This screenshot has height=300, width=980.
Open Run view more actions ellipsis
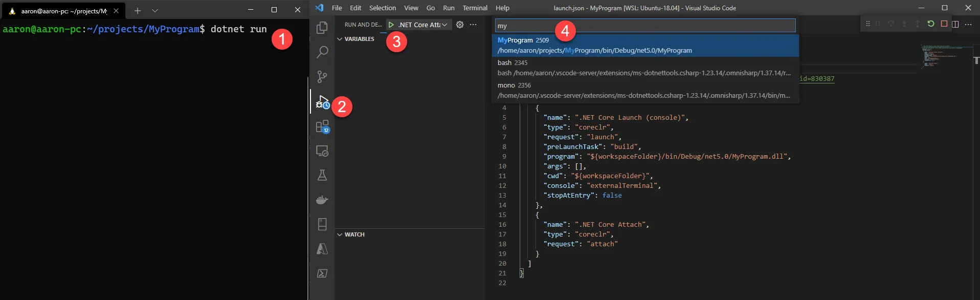click(x=473, y=25)
